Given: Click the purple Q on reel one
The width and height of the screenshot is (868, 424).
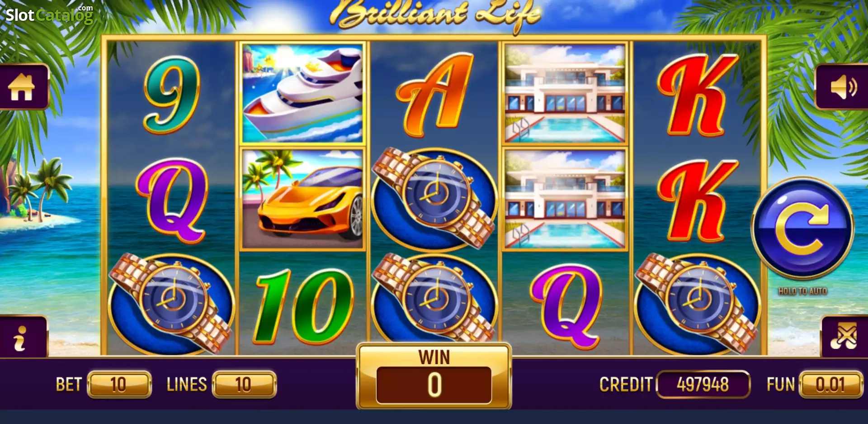Looking at the screenshot, I should pos(172,200).
